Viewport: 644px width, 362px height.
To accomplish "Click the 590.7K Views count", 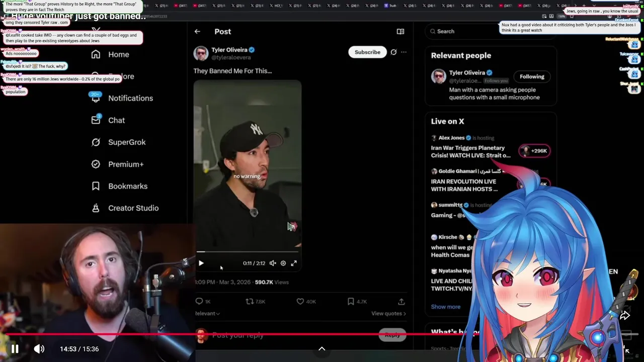I will point(272,282).
